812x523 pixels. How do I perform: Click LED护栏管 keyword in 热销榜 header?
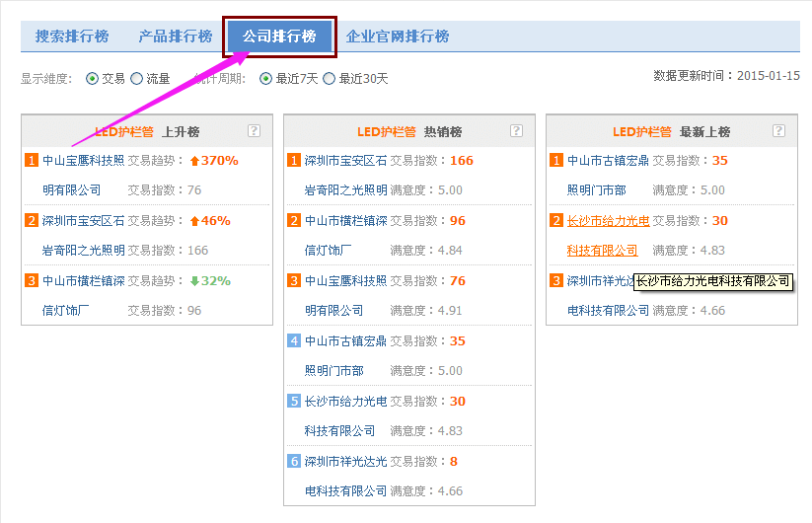point(386,131)
